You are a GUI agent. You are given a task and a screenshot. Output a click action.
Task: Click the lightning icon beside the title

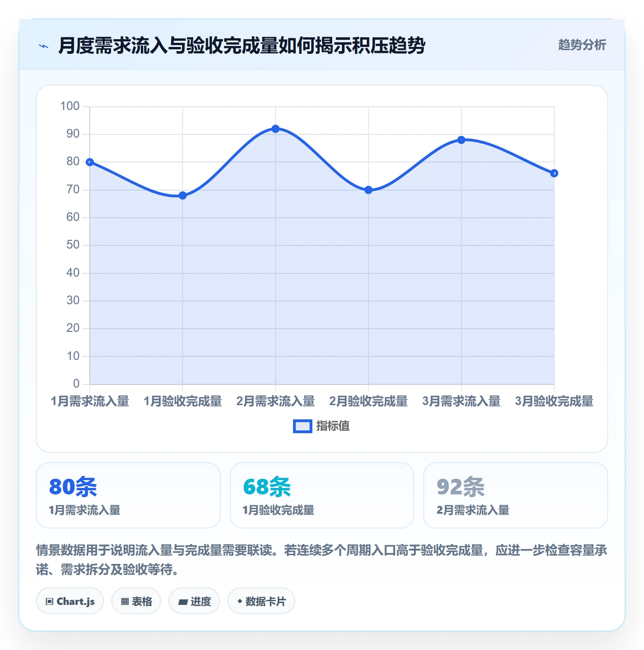pos(44,46)
